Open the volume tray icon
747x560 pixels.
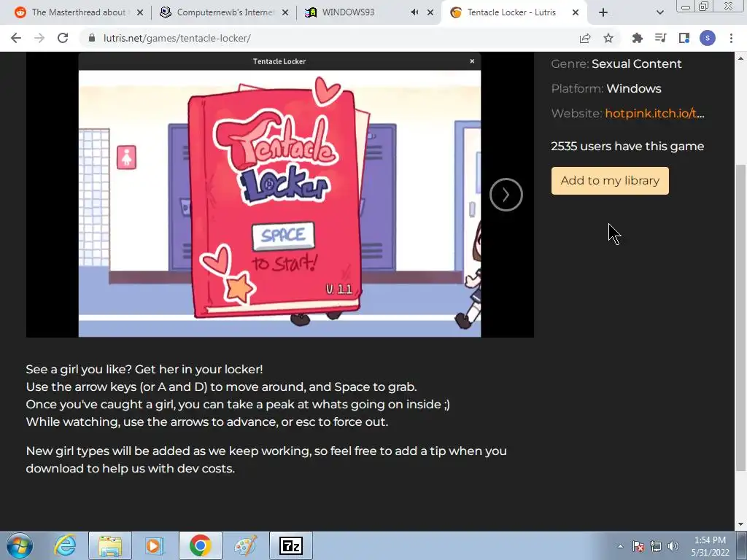[673, 546]
